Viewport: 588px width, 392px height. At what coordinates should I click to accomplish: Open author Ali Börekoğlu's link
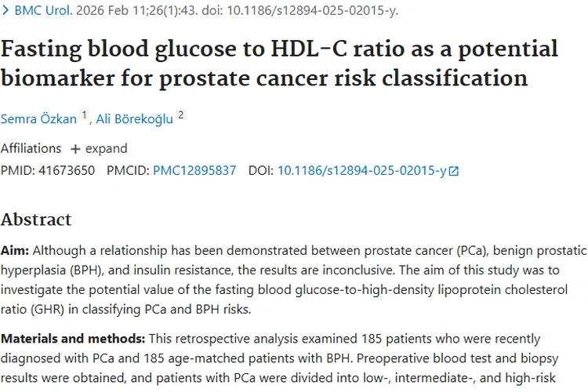tap(134, 118)
